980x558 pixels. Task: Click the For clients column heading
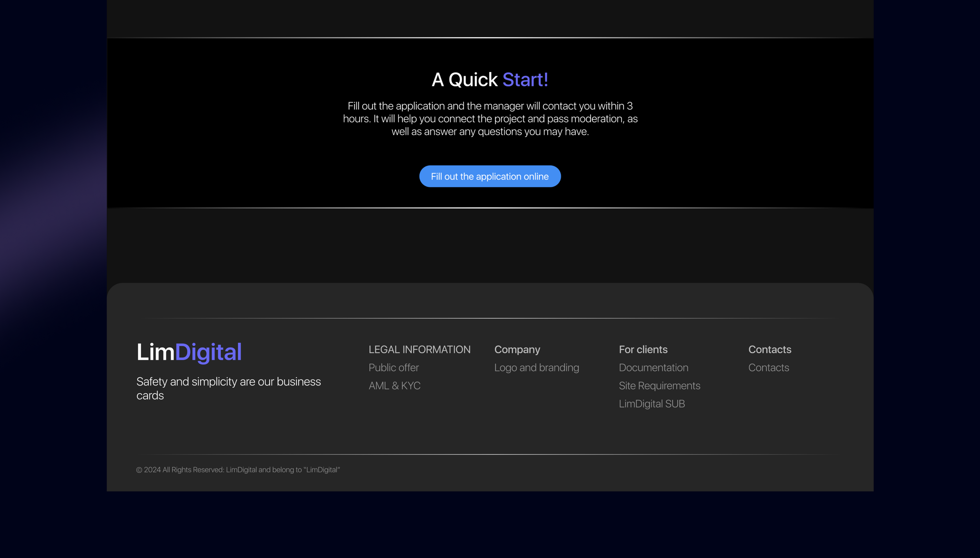click(x=643, y=349)
